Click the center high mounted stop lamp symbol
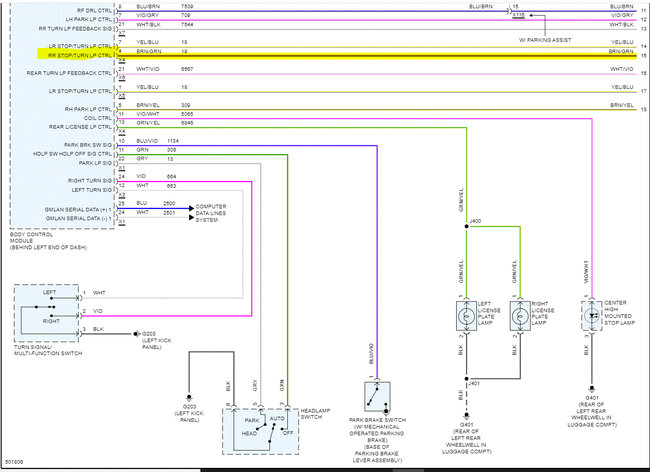650x472 pixels. [592, 316]
